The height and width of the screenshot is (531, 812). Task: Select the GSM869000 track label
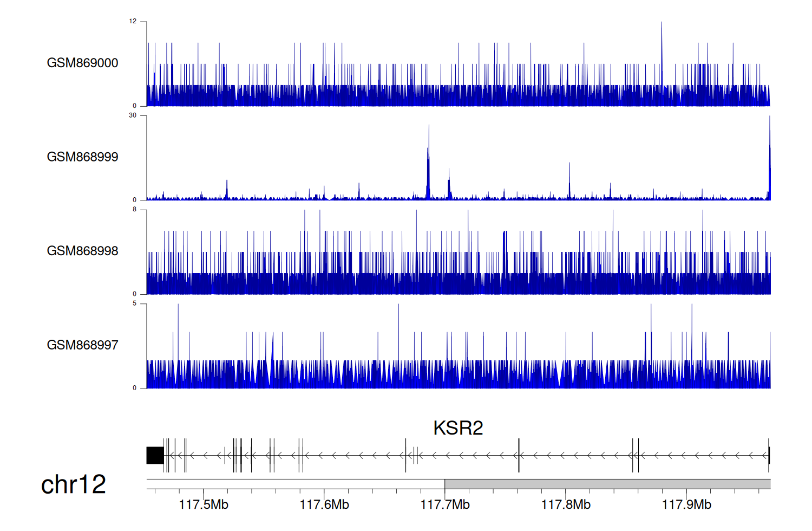click(x=82, y=63)
